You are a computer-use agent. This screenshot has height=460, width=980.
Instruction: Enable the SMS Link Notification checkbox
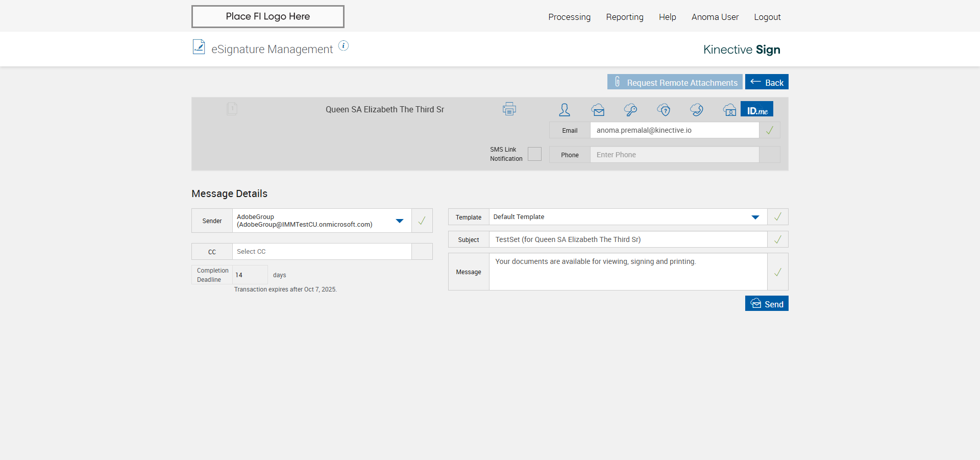(x=534, y=154)
